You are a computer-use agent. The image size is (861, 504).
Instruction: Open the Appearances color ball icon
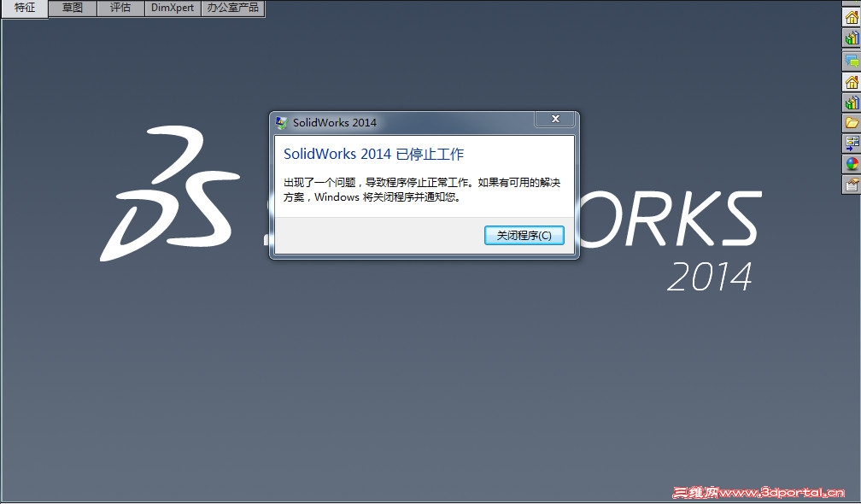[852, 164]
